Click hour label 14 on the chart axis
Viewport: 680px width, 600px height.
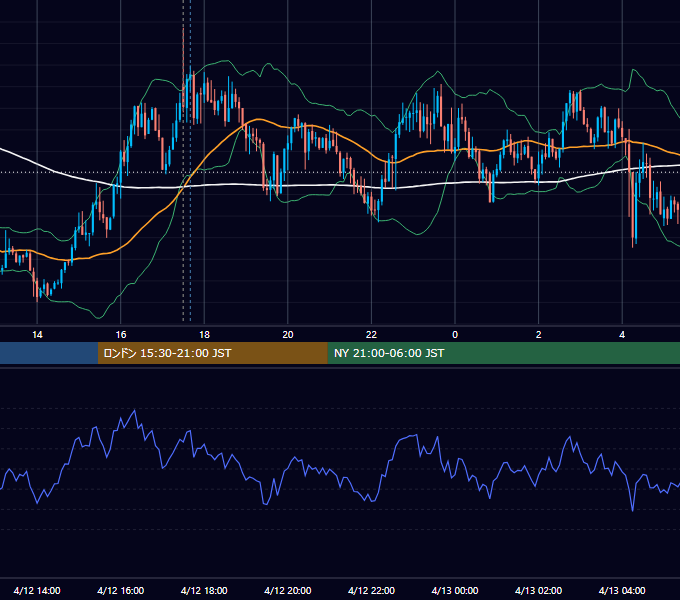(37, 335)
